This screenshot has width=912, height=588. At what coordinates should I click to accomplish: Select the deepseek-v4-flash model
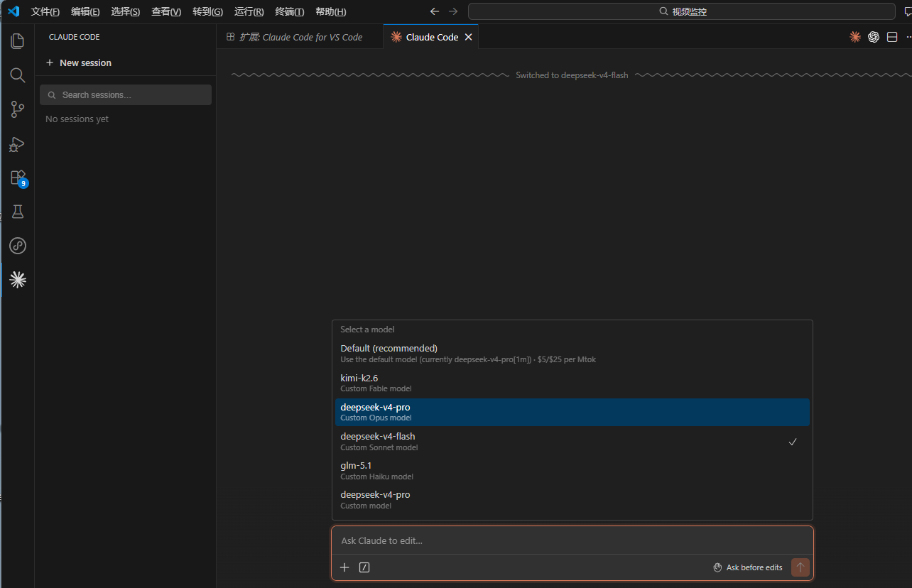[x=572, y=442]
